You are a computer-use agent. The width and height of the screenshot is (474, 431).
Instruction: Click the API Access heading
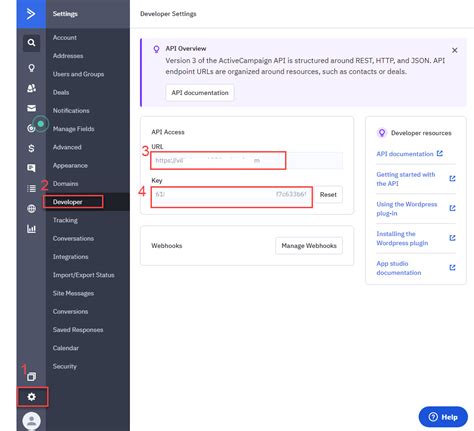point(168,132)
